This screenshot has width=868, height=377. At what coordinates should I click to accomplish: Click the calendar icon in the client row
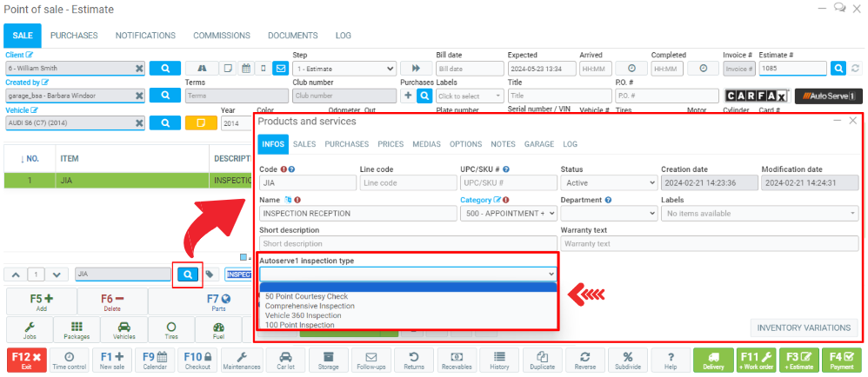245,68
